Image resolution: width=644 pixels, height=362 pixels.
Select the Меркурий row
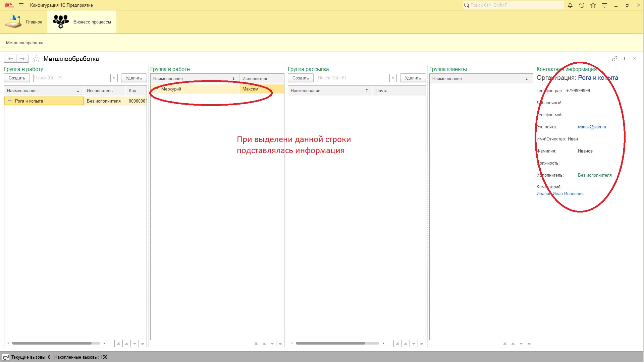click(171, 89)
